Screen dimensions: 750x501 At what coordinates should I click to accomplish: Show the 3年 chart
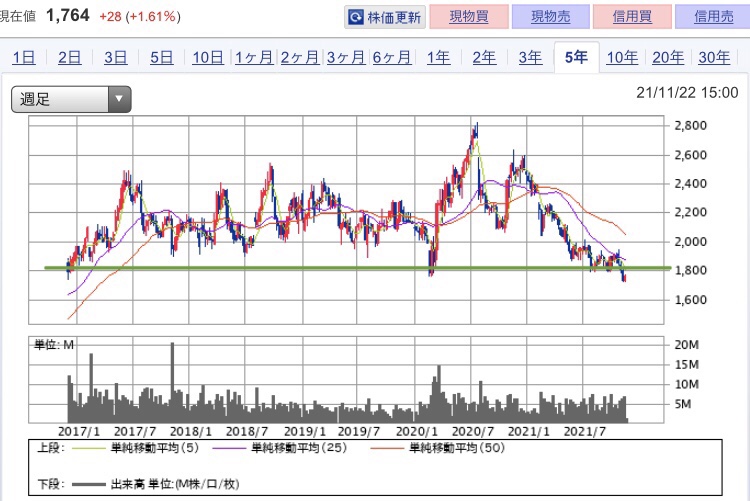[x=530, y=57]
